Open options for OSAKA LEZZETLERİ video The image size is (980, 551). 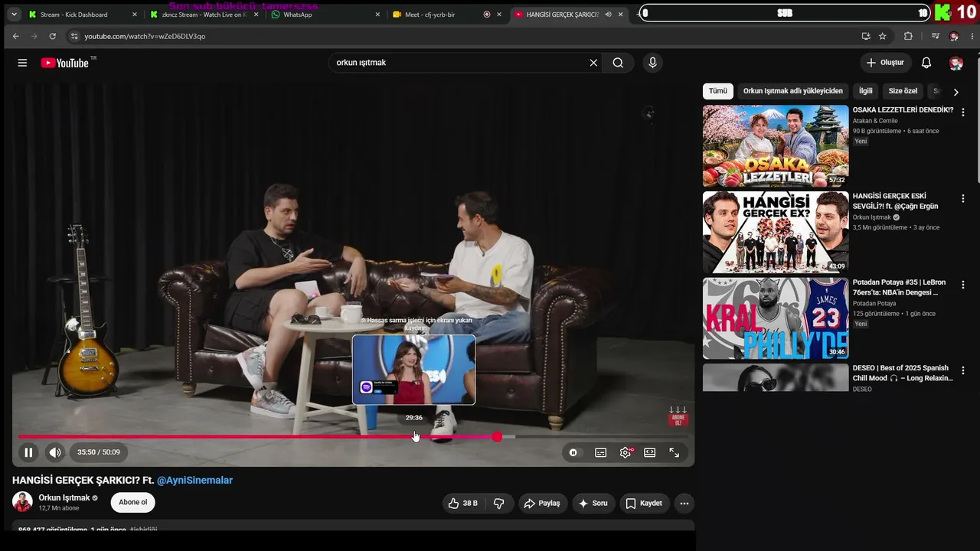pos(963,112)
